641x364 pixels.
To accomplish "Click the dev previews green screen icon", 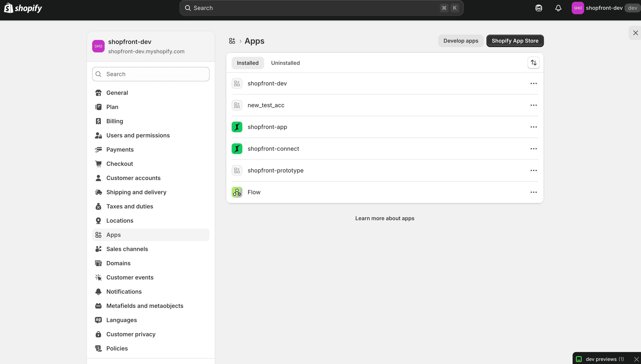I will [579, 359].
